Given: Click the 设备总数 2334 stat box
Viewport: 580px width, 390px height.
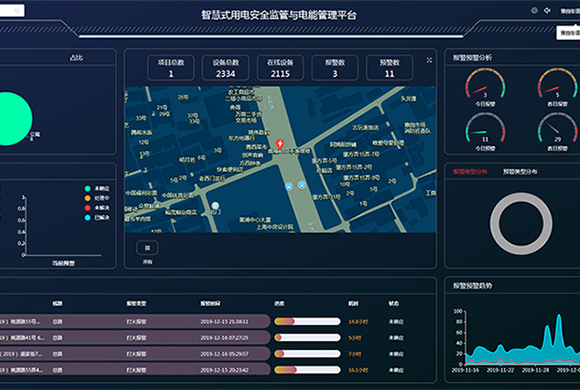Looking at the screenshot, I should coord(226,68).
